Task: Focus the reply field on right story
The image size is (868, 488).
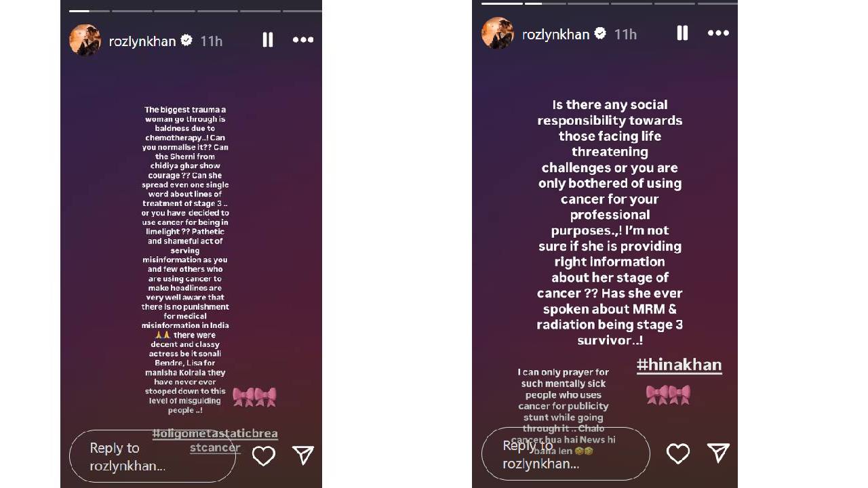Action: pyautogui.click(x=566, y=453)
